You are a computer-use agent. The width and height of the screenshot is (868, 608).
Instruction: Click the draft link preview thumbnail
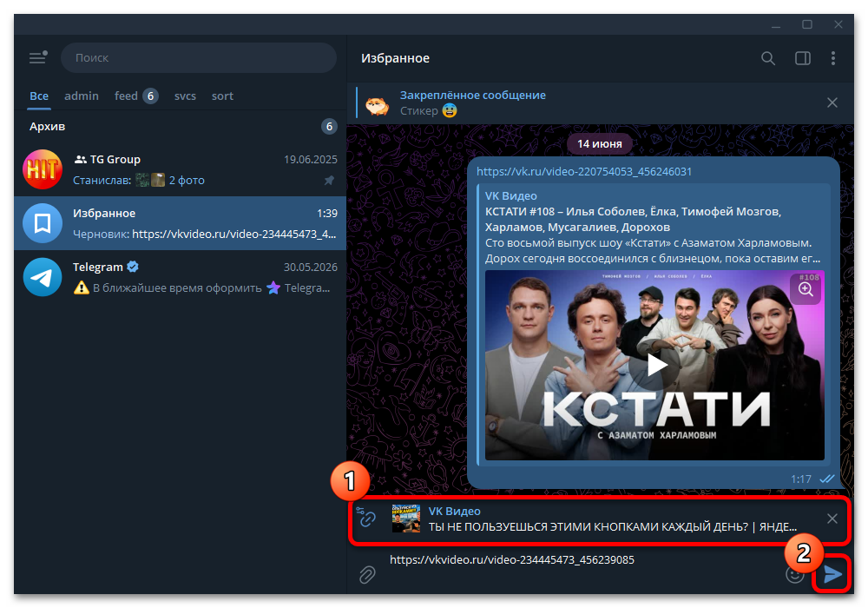[405, 519]
